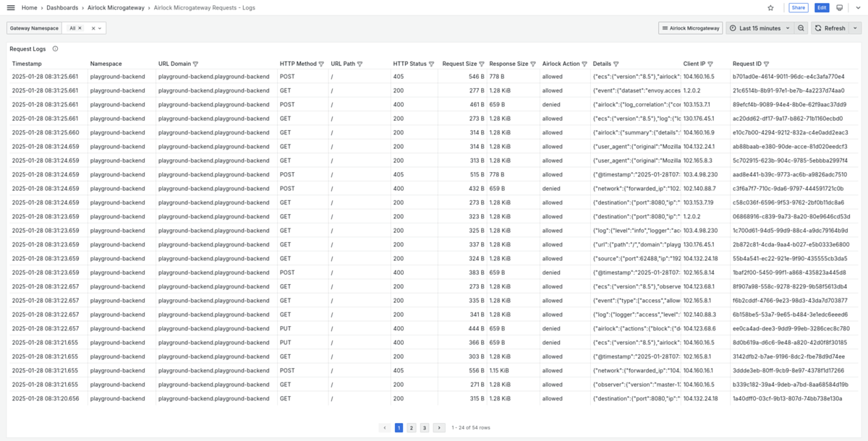Click the Share button
The width and height of the screenshot is (868, 441).
[798, 8]
